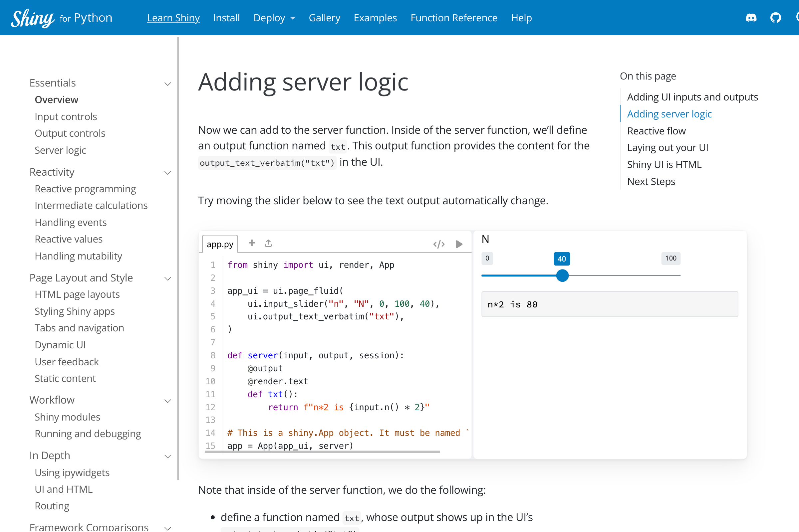Open the Discord community icon

point(751,17)
